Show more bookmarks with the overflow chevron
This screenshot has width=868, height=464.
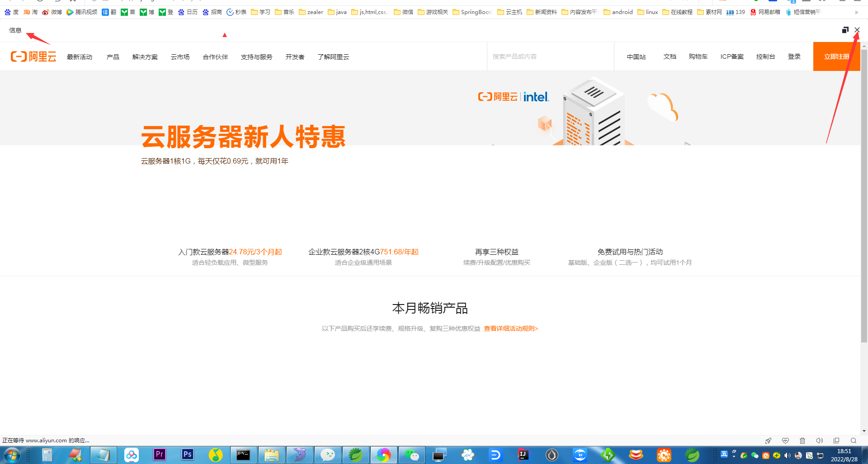856,12
